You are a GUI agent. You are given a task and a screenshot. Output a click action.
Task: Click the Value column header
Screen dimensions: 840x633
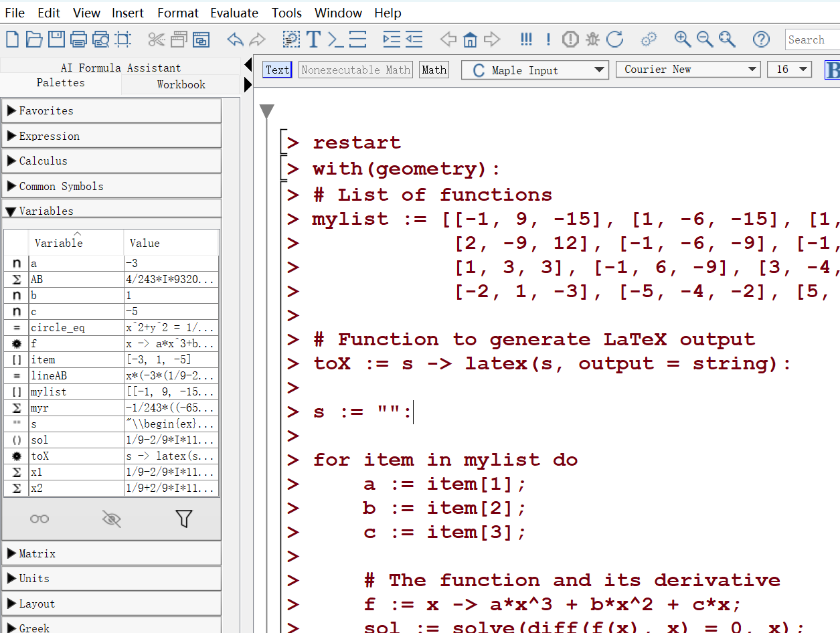click(x=171, y=242)
